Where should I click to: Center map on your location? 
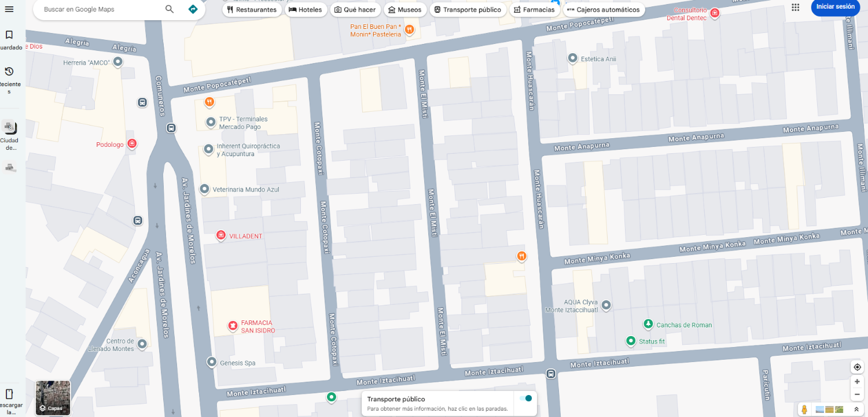point(857,367)
